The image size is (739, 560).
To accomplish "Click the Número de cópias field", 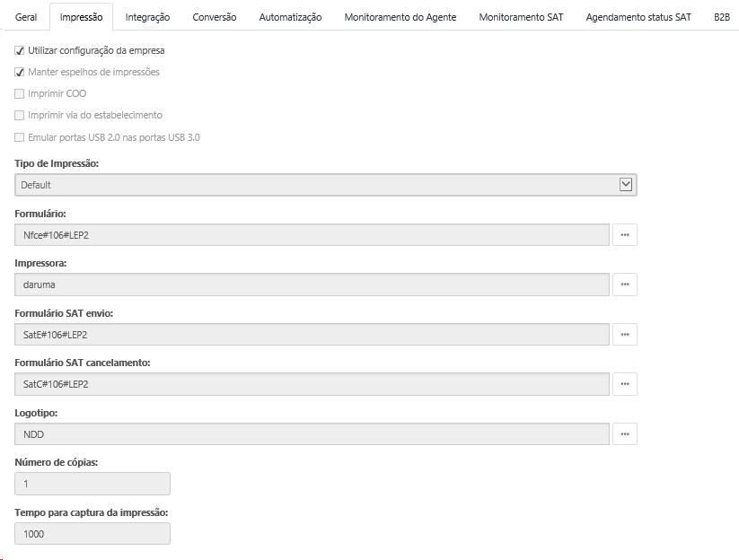I will (92, 484).
